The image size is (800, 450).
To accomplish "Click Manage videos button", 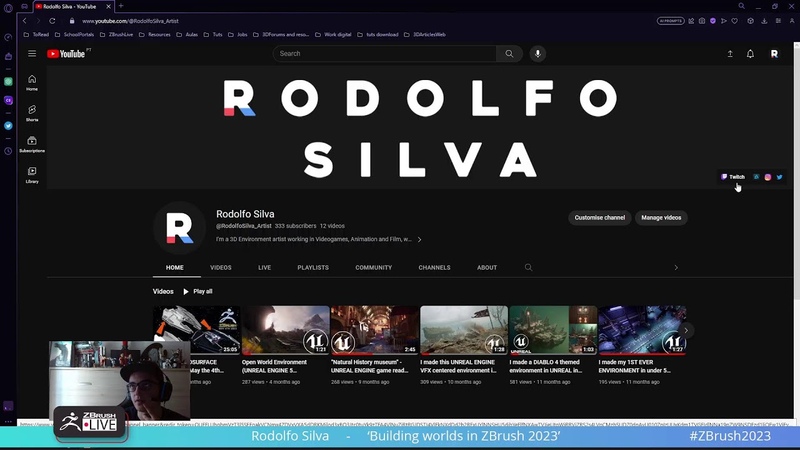I will (x=661, y=217).
